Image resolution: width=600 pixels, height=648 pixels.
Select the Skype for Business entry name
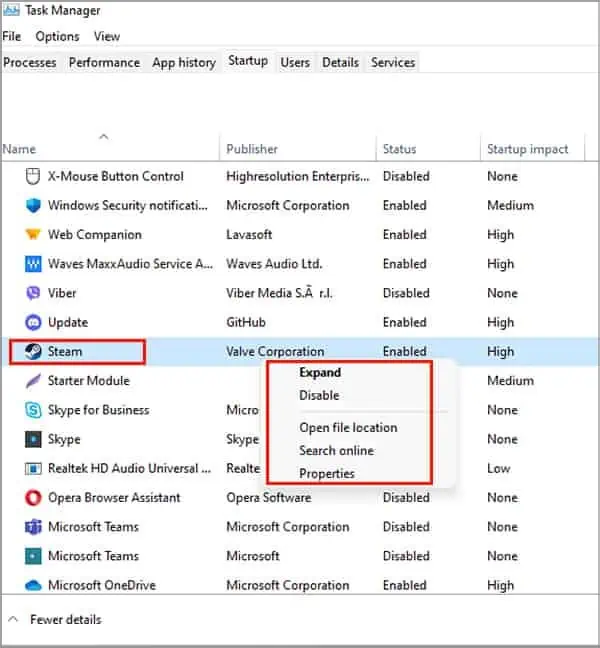point(98,410)
